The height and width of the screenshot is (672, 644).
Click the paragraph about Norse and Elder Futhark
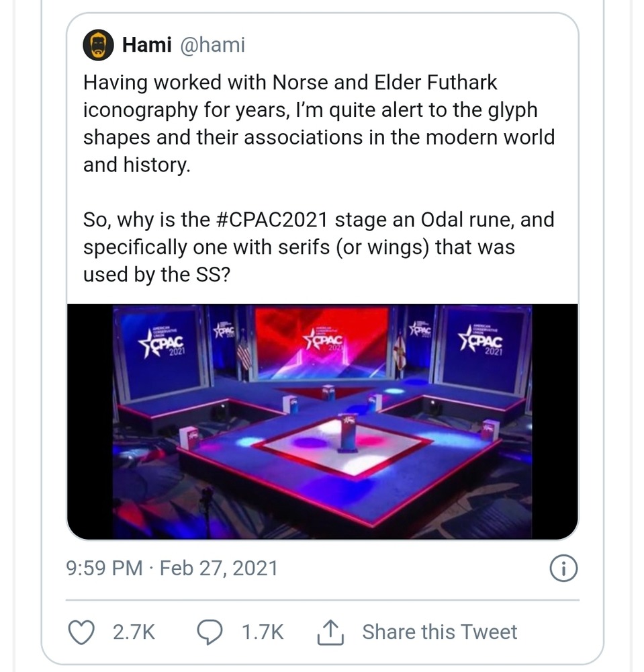(x=319, y=123)
